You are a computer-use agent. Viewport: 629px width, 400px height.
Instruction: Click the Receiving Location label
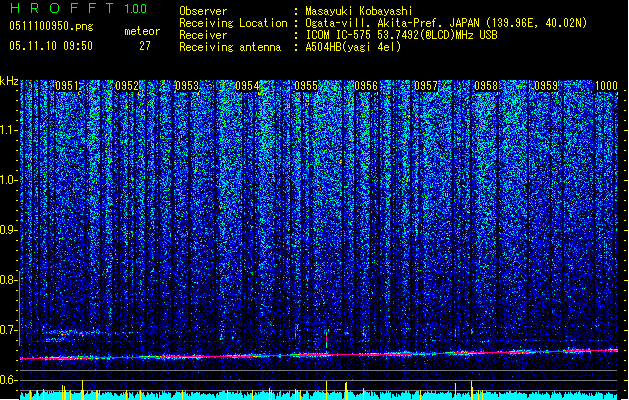click(x=233, y=23)
